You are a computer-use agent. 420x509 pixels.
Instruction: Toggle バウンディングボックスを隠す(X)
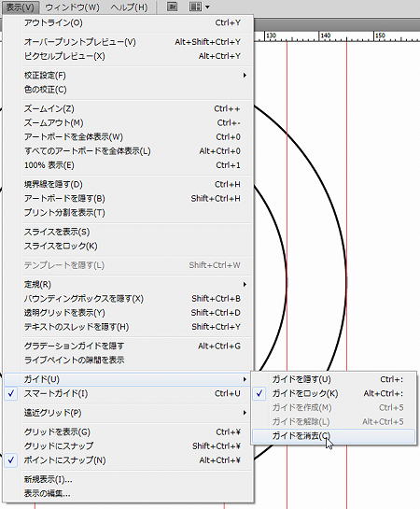pos(129,299)
